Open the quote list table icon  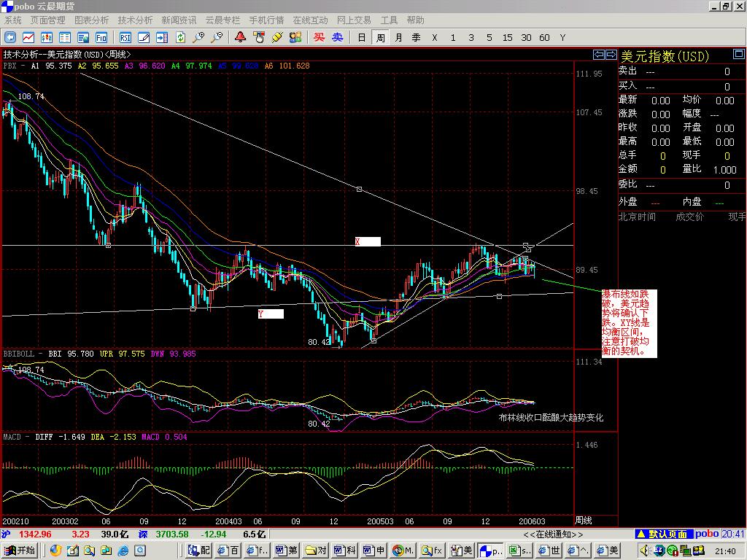[x=65, y=37]
